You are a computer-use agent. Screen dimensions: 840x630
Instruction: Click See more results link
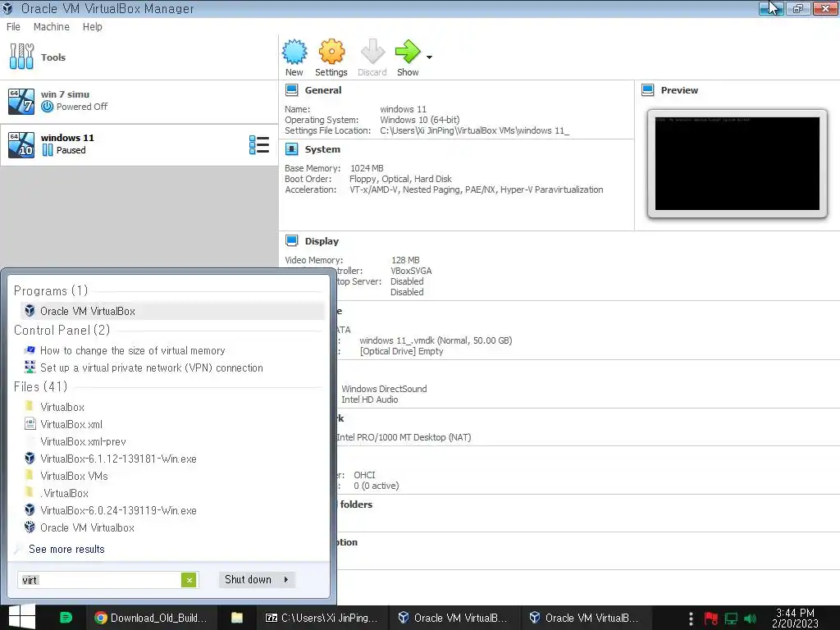click(x=66, y=549)
